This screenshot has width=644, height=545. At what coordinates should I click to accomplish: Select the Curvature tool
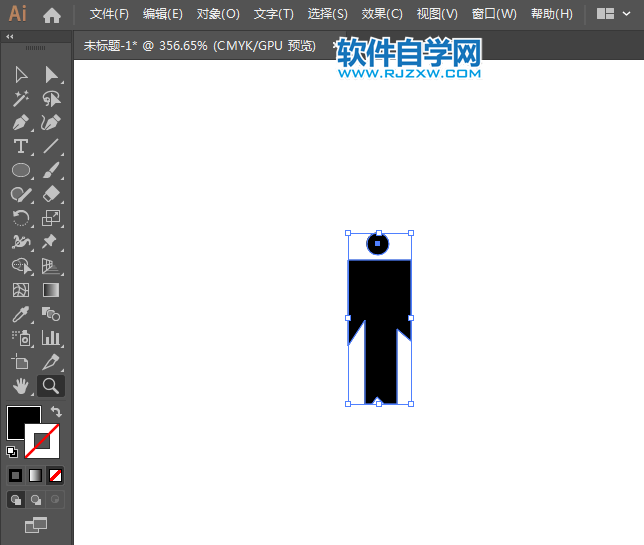(x=51, y=122)
